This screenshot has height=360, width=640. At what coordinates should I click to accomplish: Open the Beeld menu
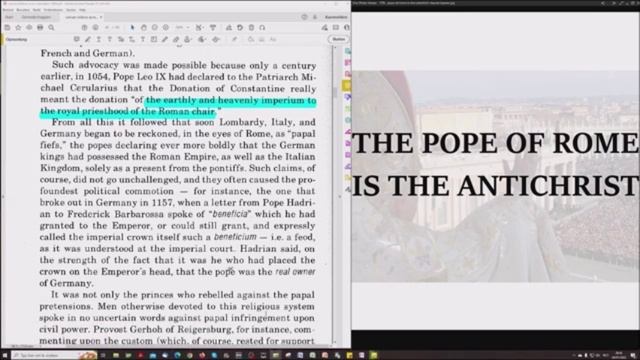37,10
